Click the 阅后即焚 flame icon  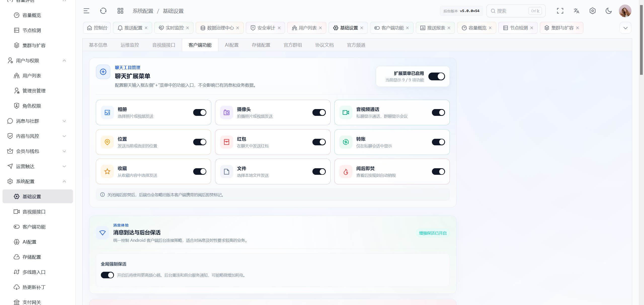tap(346, 172)
